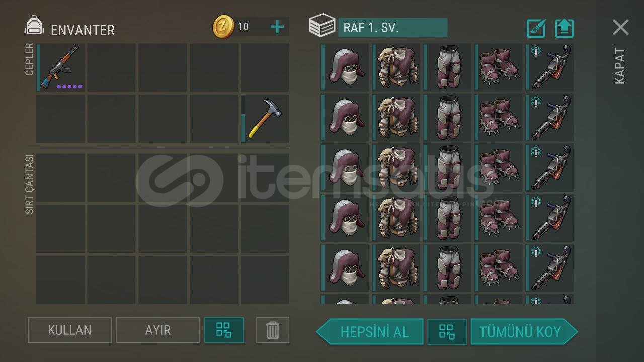
Task: Select the modified weapon in first row
Action: pos(550,67)
